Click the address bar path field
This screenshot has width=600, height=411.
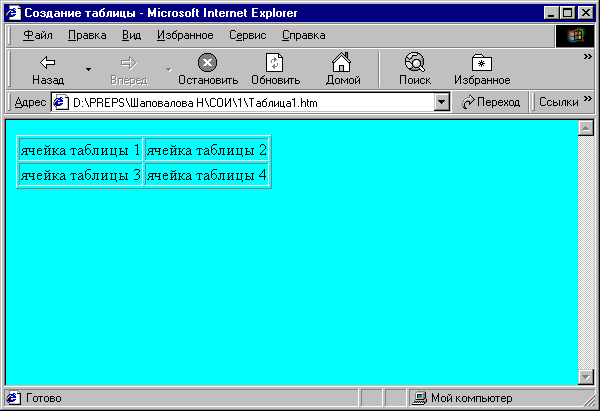(253, 103)
